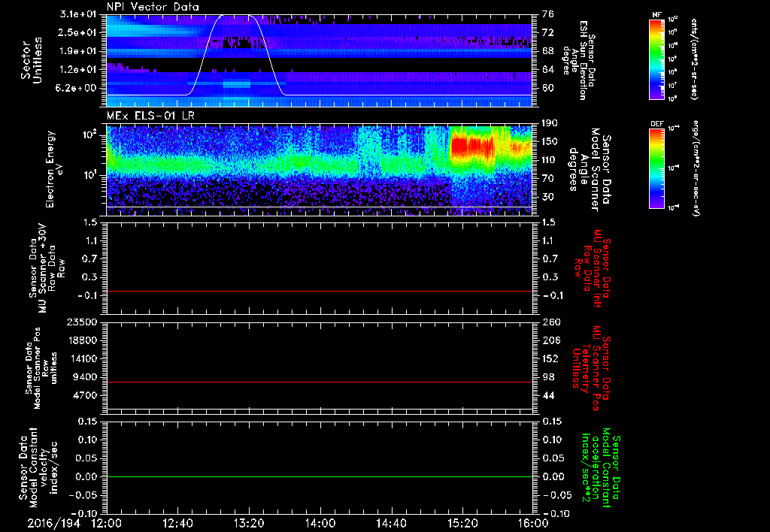Click the 13:20 time tick label
This screenshot has height=532, width=770.
(249, 523)
